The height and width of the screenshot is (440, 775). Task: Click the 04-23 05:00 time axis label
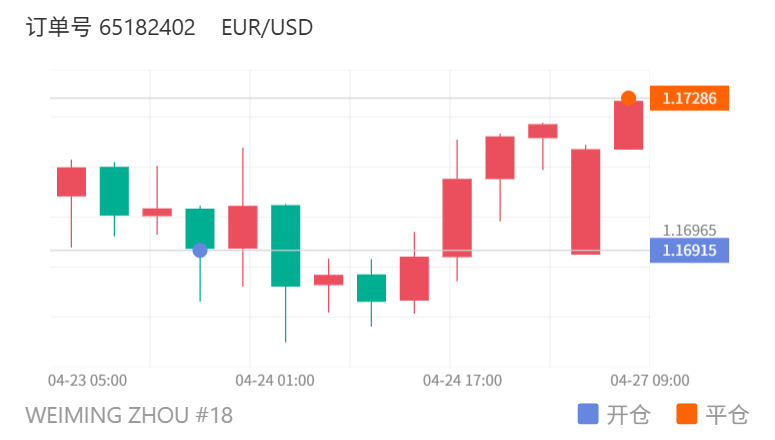pyautogui.click(x=88, y=380)
